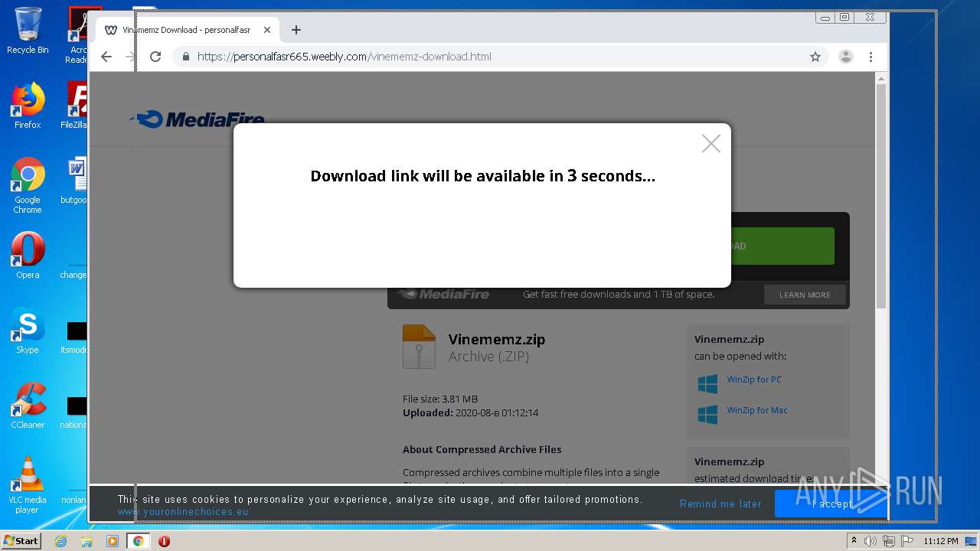Open Windows Explorer folder in taskbar

(87, 541)
